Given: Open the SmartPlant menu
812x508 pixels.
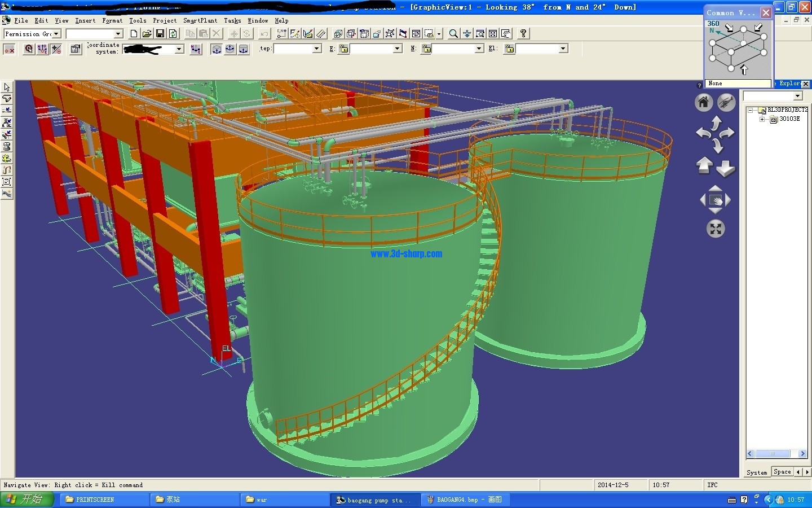Looking at the screenshot, I should (200, 20).
